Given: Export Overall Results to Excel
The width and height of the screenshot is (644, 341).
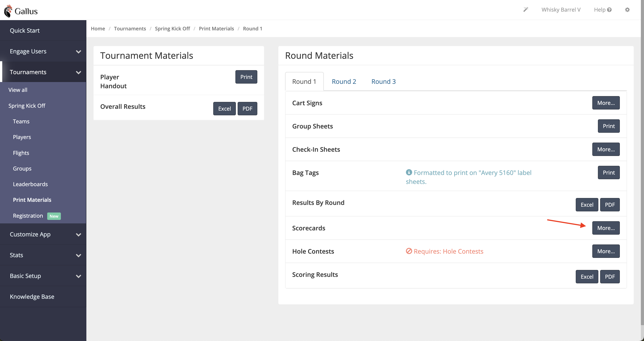Looking at the screenshot, I should tap(224, 109).
